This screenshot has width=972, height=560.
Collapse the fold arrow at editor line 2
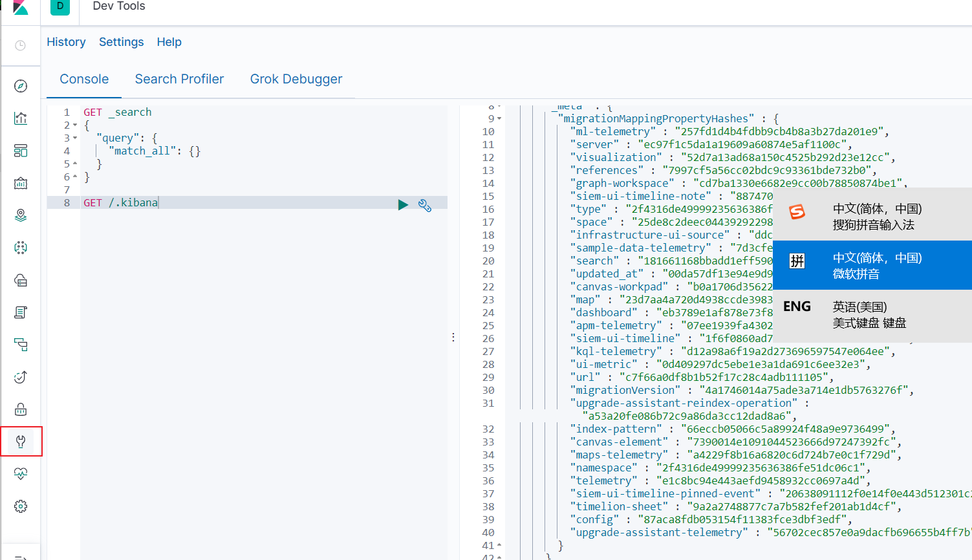[x=75, y=125]
